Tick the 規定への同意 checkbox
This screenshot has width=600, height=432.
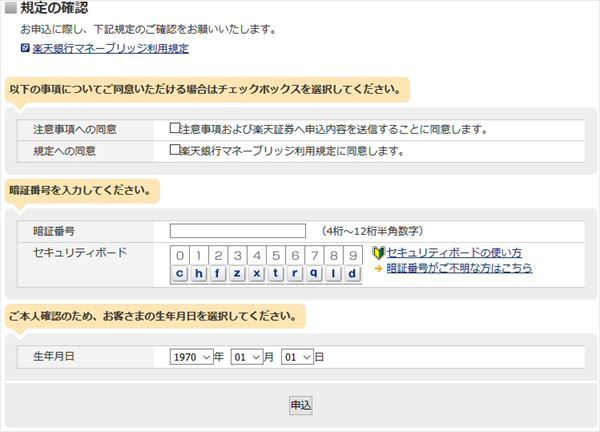(174, 150)
